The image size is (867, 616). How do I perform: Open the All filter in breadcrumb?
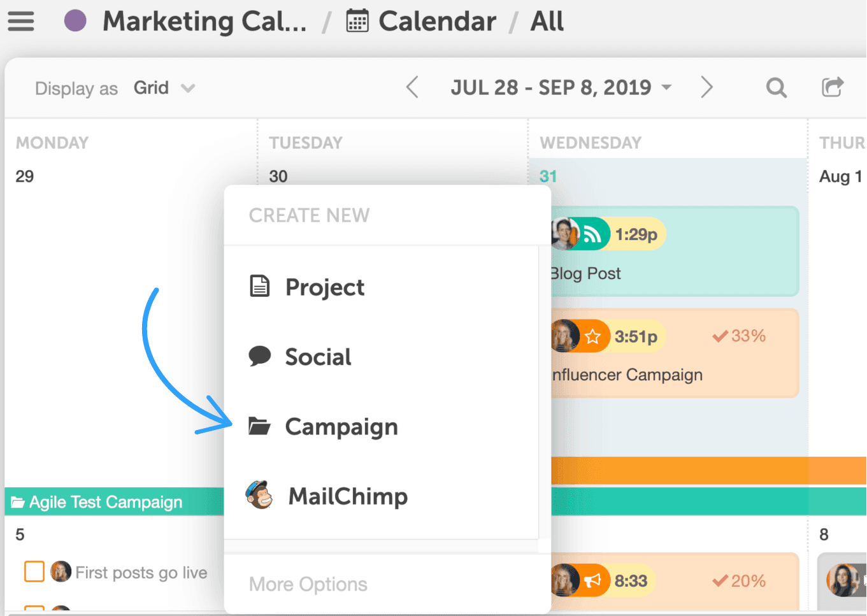[547, 21]
